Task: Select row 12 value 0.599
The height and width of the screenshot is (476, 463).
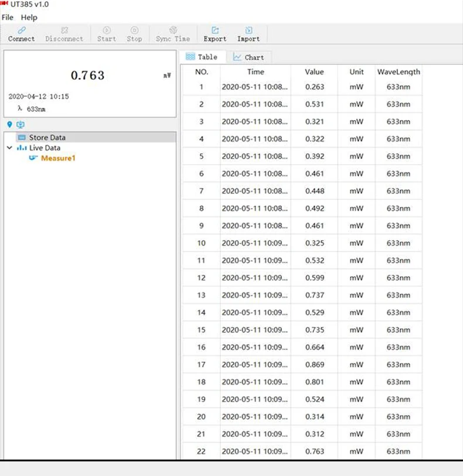Action: click(x=315, y=277)
